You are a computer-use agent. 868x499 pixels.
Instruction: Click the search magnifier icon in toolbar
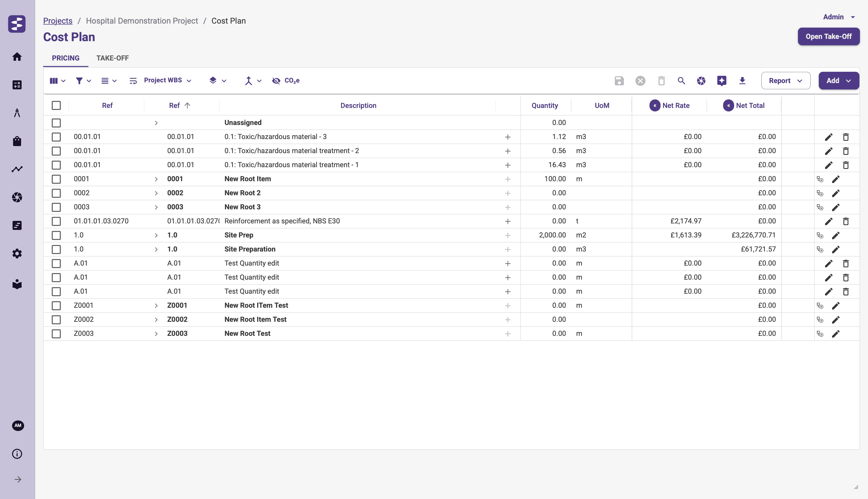[681, 81]
